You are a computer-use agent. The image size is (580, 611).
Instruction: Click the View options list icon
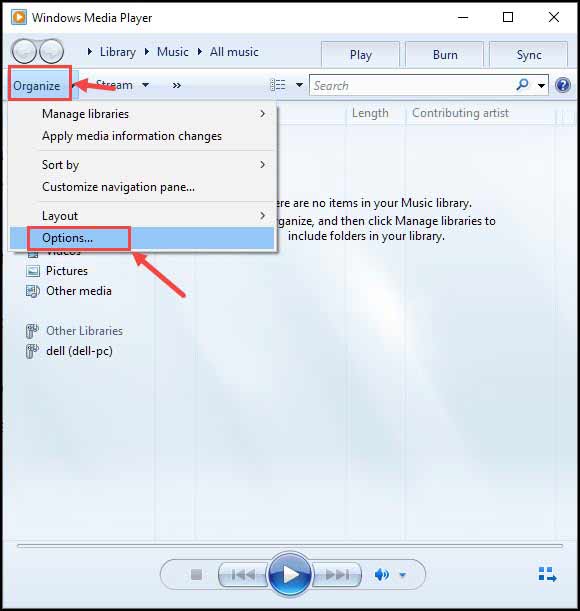(x=278, y=85)
